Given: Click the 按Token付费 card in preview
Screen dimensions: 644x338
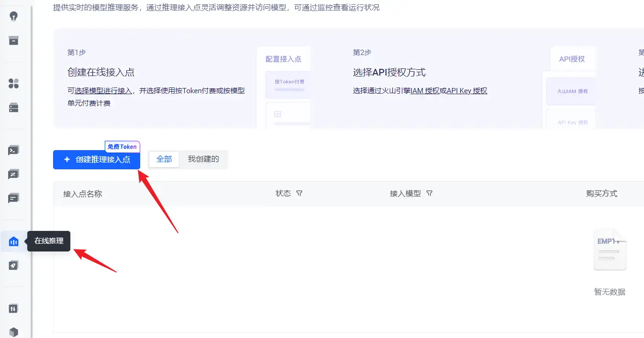Looking at the screenshot, I should (x=288, y=82).
